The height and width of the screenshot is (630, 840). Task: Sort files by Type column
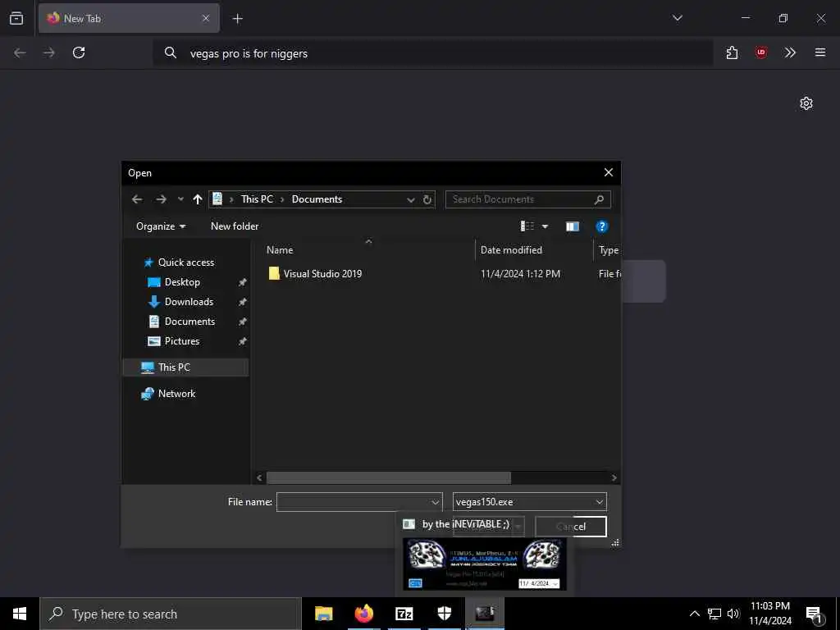tap(608, 249)
